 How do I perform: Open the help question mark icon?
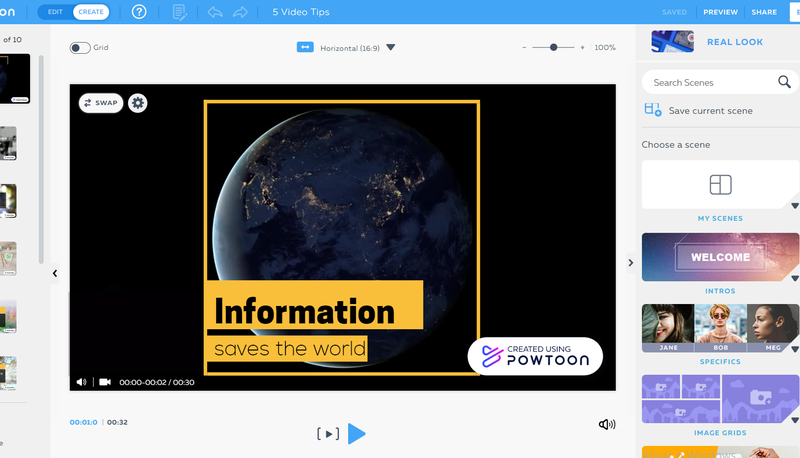139,12
